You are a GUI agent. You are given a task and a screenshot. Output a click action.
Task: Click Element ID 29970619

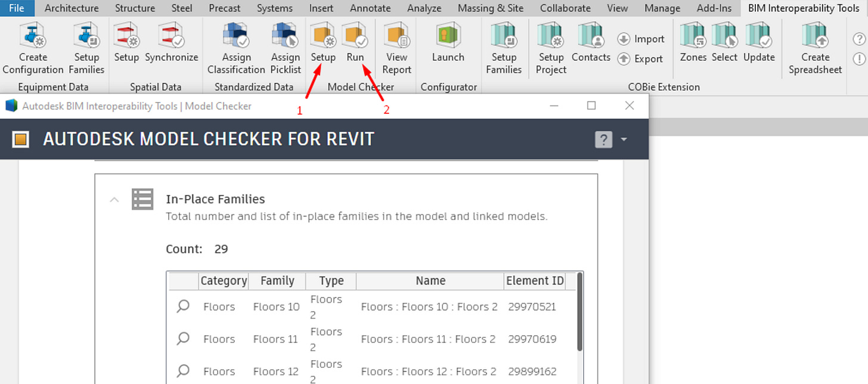pyautogui.click(x=532, y=339)
